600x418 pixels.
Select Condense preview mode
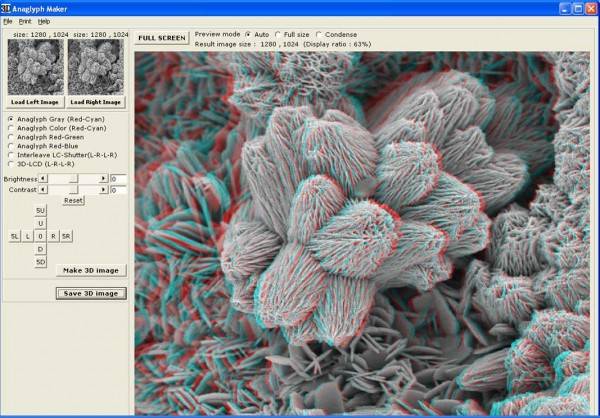click(319, 33)
